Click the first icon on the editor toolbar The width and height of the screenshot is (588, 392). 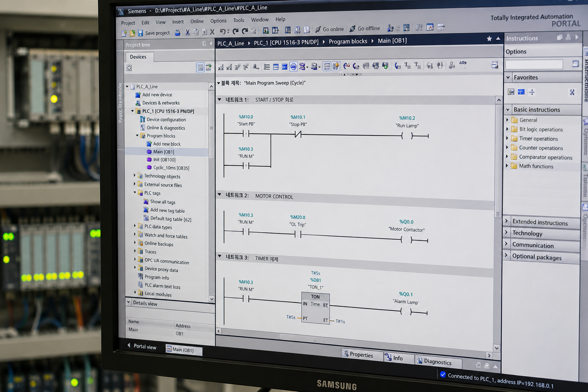click(221, 67)
